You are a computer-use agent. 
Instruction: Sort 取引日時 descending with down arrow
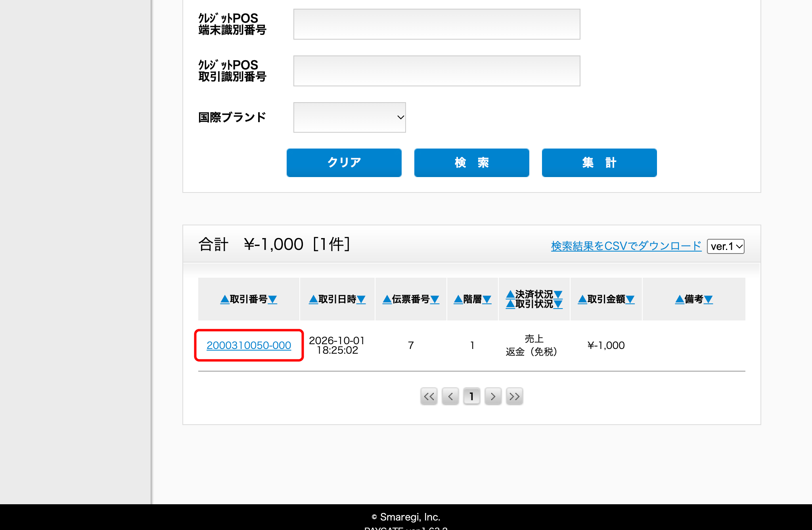pyautogui.click(x=361, y=299)
